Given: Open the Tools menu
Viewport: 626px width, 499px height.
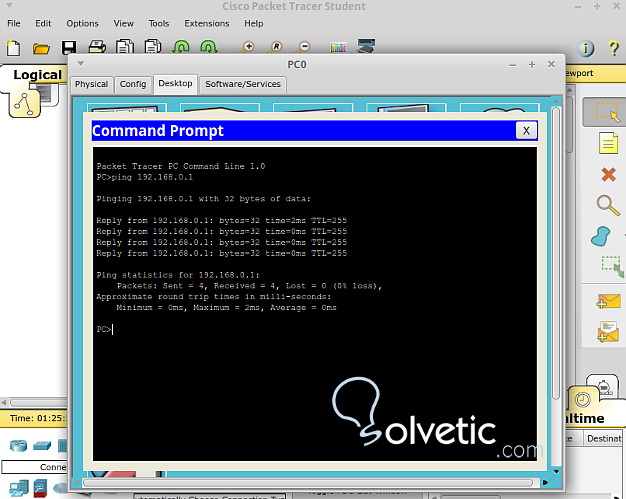Looking at the screenshot, I should click(x=158, y=24).
